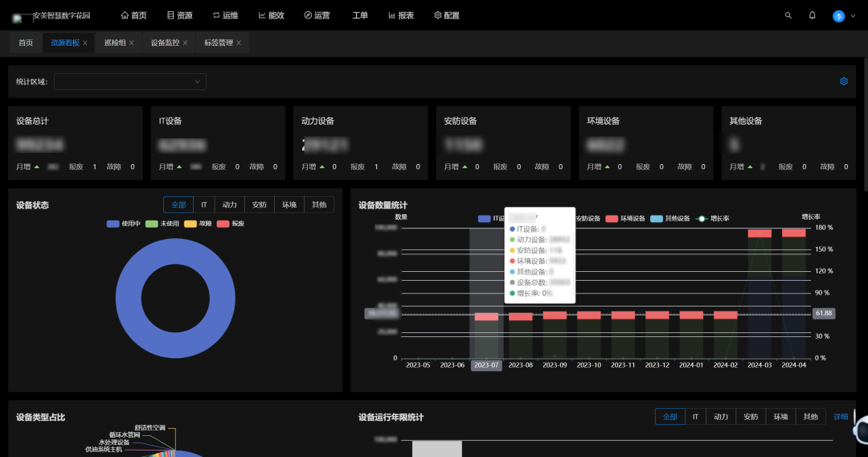Screen dimensions: 868x457
Task: Select 安防 in 设备运行年限统计 filter
Action: point(751,417)
